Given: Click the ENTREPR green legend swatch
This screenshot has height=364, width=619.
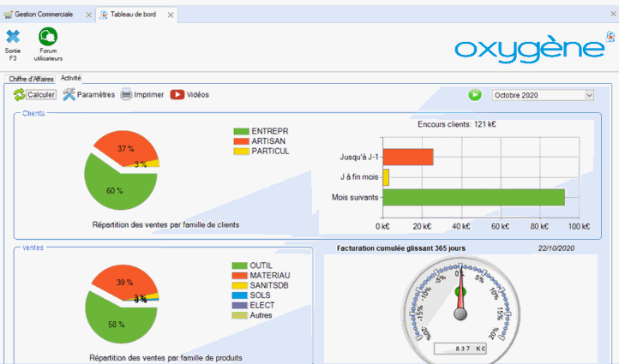Looking at the screenshot, I should click(x=241, y=131).
